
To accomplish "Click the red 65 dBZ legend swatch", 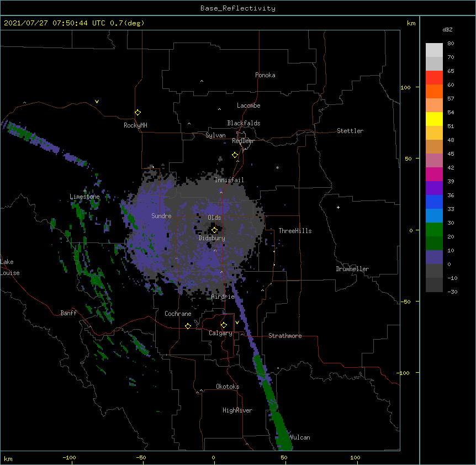I will 434,77.
